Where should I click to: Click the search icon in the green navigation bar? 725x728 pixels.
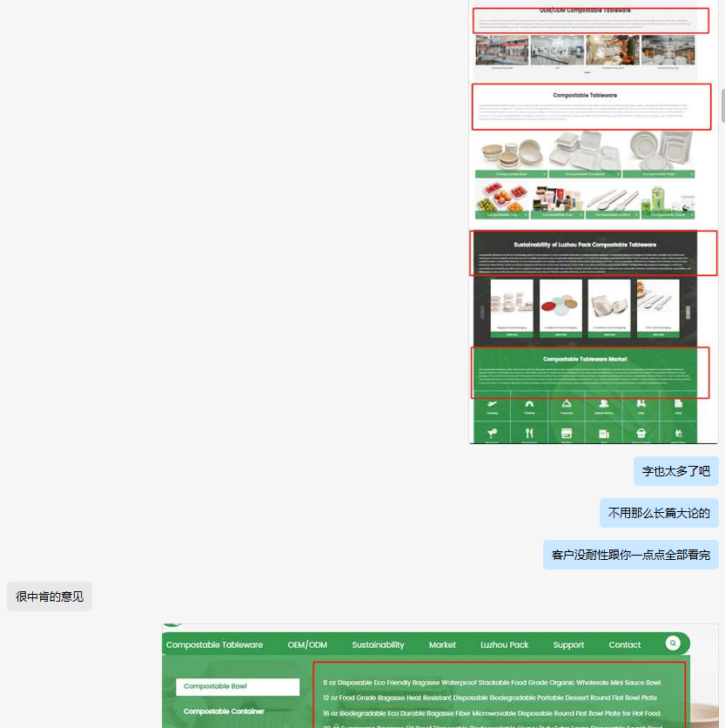point(673,644)
